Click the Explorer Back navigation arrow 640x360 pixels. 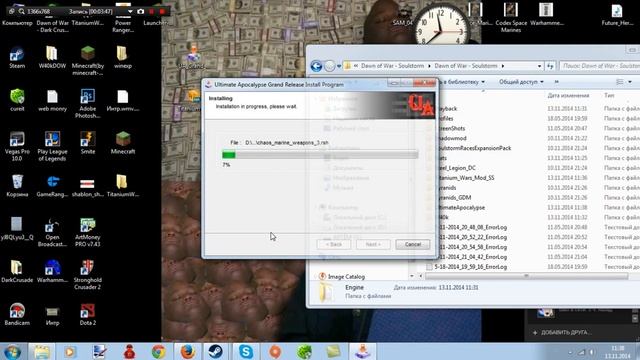point(316,66)
